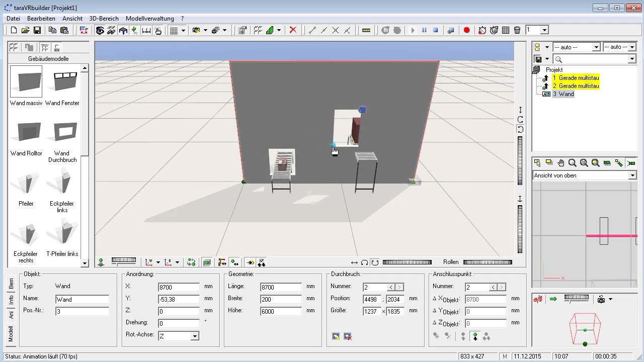Select the magnifier zoom tool in view panel

tap(572, 163)
